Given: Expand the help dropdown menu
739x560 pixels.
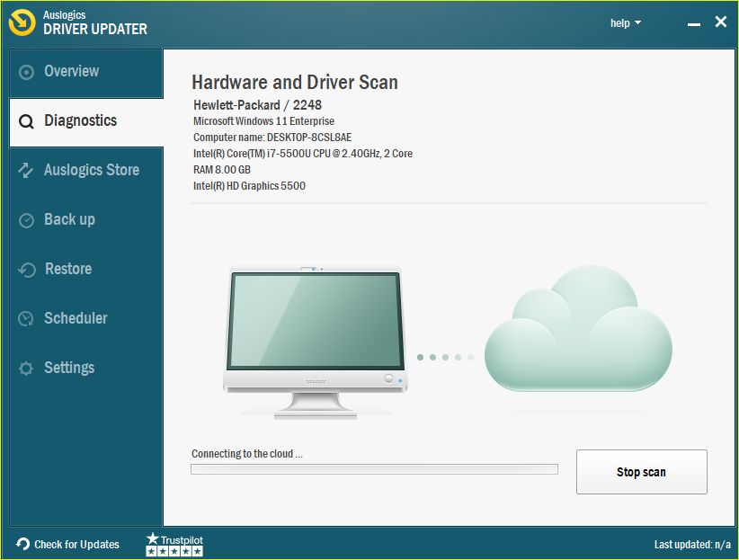Looking at the screenshot, I should (x=626, y=23).
